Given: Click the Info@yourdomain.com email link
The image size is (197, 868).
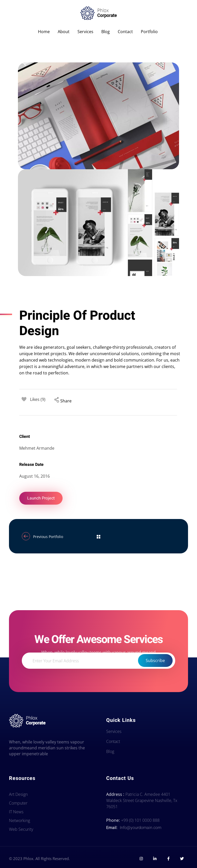Looking at the screenshot, I should click(x=140, y=827).
